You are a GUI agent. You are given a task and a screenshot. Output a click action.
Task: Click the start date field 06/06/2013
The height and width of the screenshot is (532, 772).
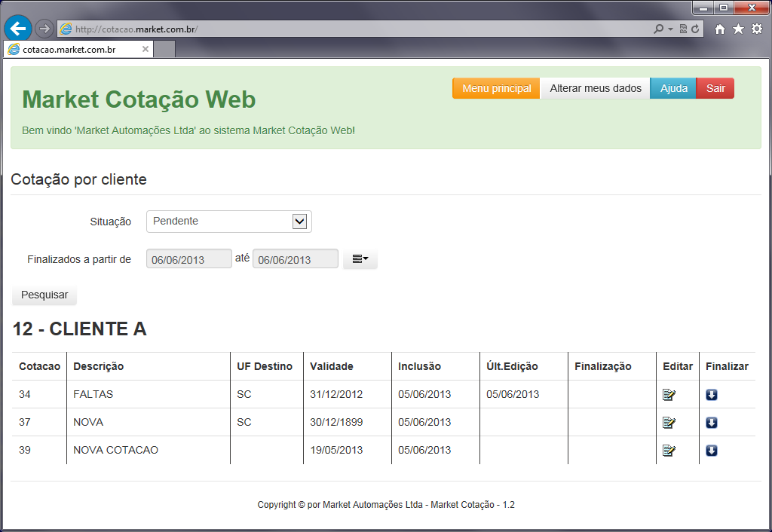pyautogui.click(x=189, y=259)
